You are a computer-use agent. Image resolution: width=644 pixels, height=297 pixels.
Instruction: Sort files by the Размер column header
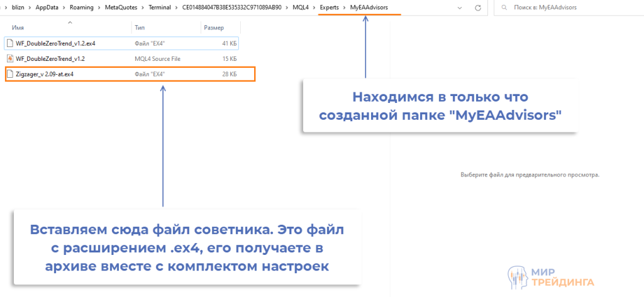[x=214, y=28]
